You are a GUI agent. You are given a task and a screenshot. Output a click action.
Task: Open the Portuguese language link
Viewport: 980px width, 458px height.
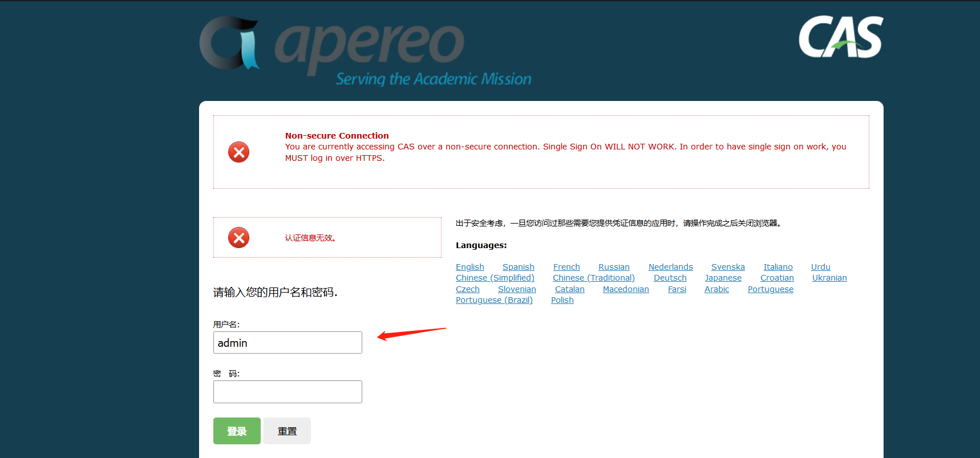tap(771, 289)
